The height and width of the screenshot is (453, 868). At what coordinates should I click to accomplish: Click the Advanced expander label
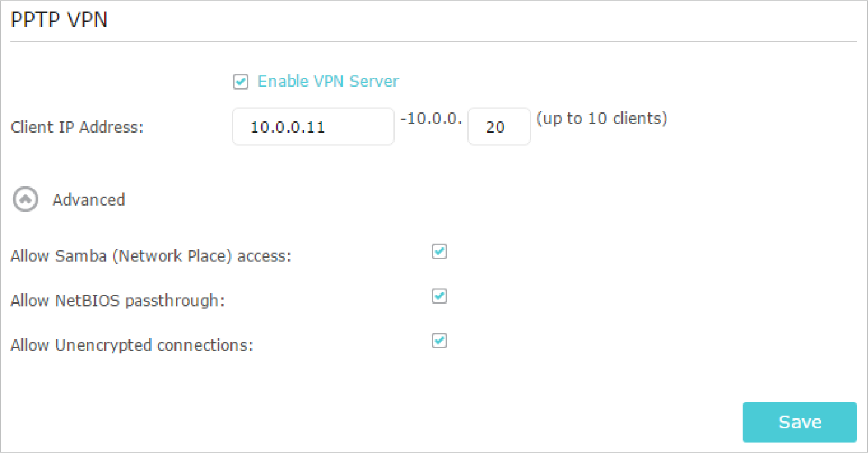point(88,200)
